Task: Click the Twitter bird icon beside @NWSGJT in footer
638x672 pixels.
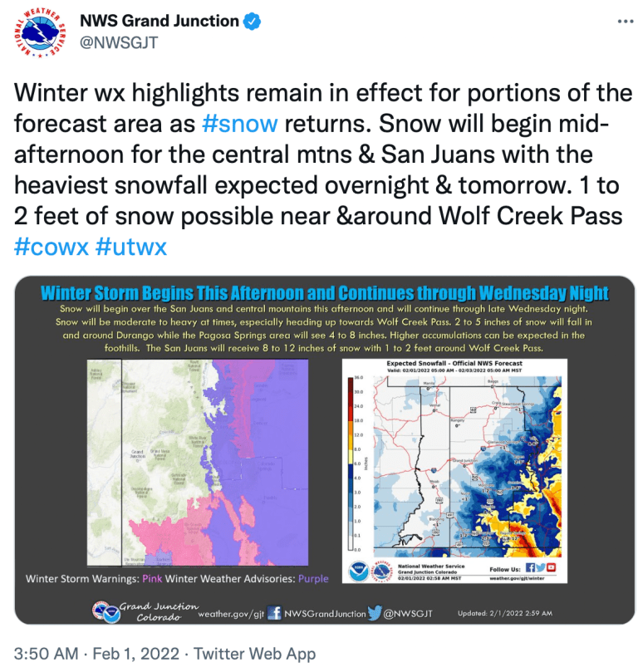Action: click(x=375, y=613)
